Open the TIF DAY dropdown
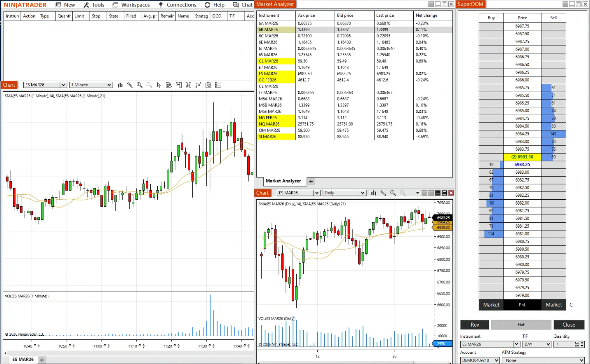590x364 pixels. click(537, 344)
